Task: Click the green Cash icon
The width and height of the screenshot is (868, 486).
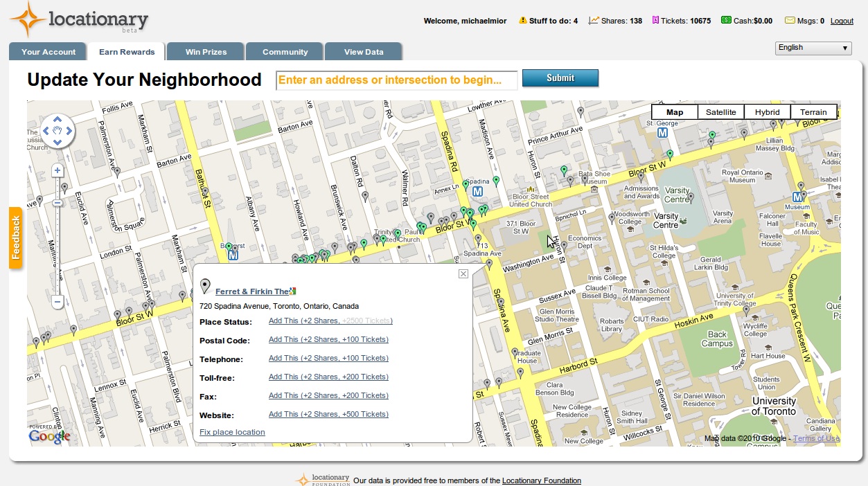Action: pyautogui.click(x=726, y=20)
